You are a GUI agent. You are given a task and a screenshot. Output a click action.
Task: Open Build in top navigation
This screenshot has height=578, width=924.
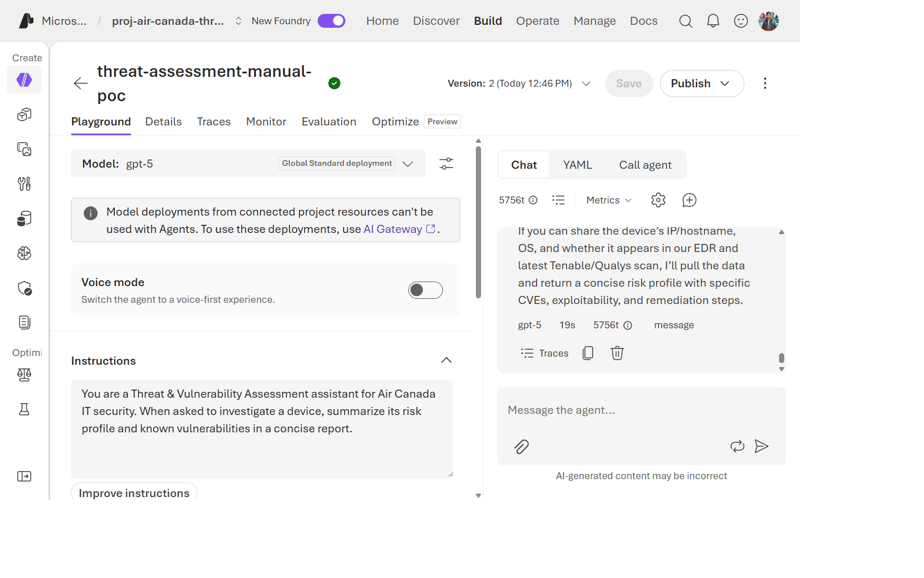488,21
